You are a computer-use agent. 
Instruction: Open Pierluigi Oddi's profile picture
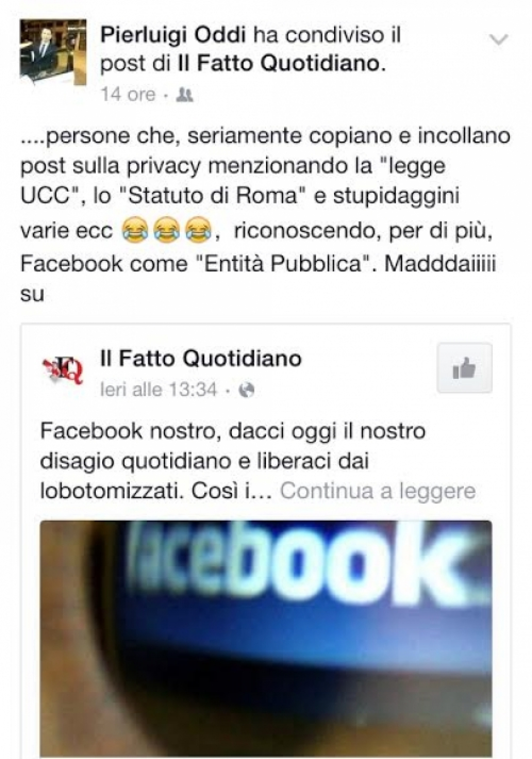tap(53, 52)
